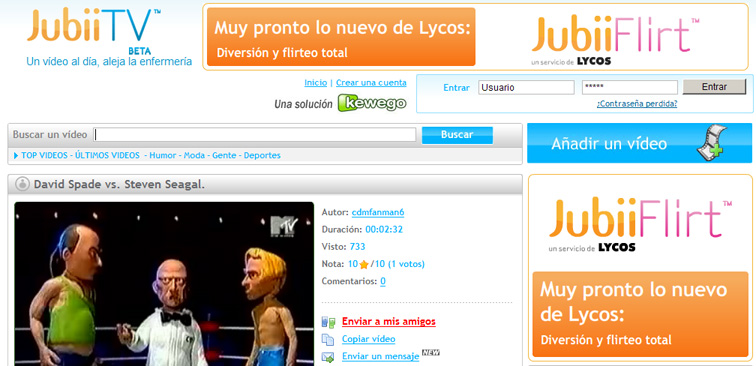The height and width of the screenshot is (366, 756).
Task: Click the title 'David Spade vs. Steven Seagal.'
Action: (x=119, y=184)
